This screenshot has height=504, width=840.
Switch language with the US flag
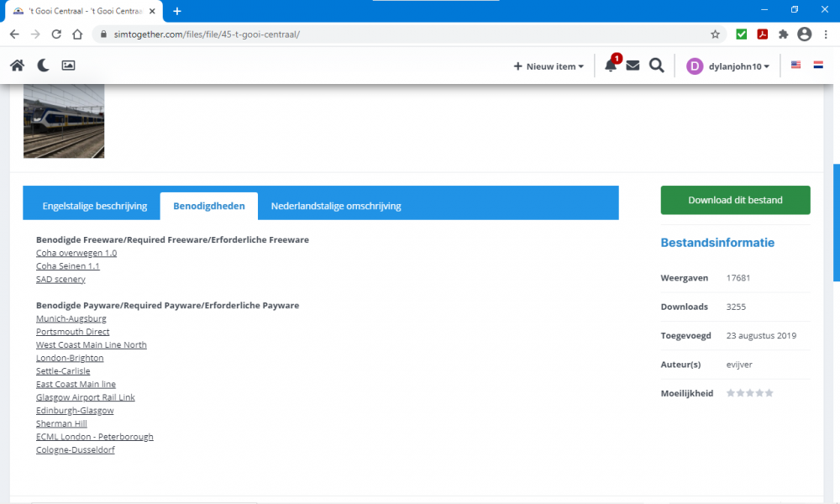point(795,66)
